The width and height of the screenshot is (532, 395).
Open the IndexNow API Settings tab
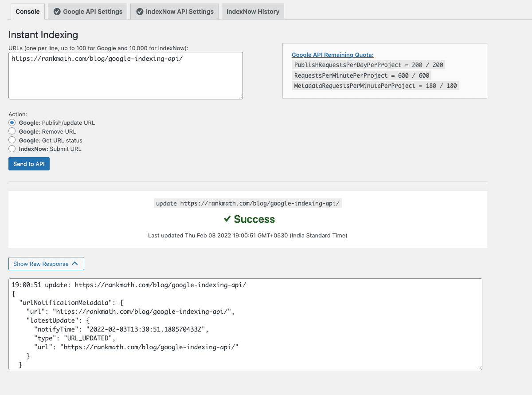pyautogui.click(x=175, y=12)
